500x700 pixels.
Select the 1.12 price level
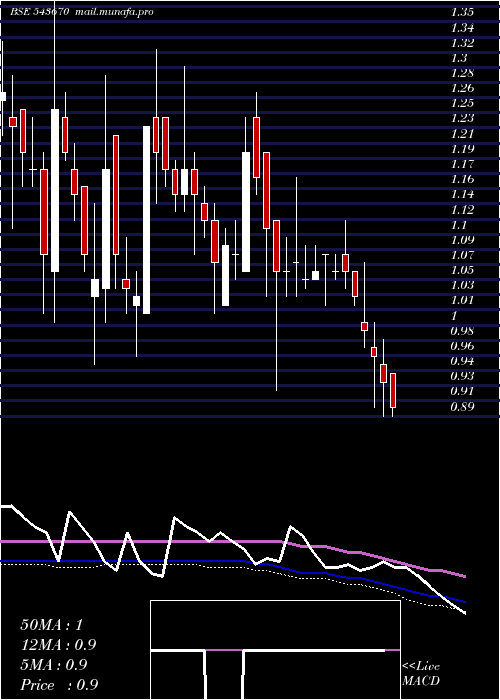[462, 209]
